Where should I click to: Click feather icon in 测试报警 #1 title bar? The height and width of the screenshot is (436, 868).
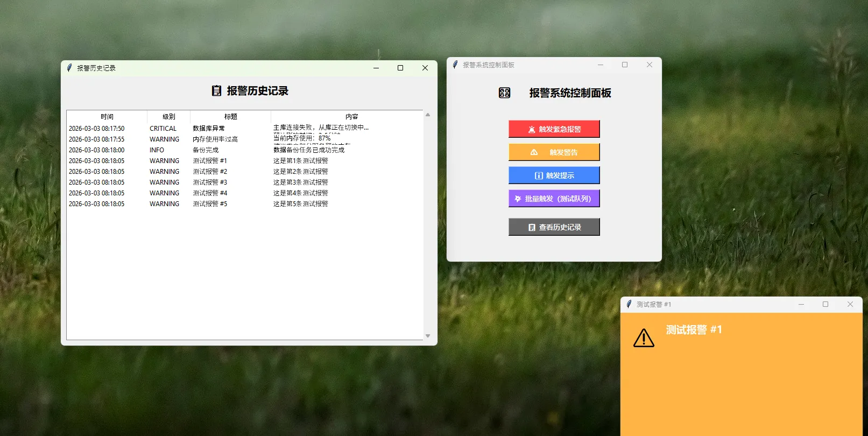[x=629, y=304]
